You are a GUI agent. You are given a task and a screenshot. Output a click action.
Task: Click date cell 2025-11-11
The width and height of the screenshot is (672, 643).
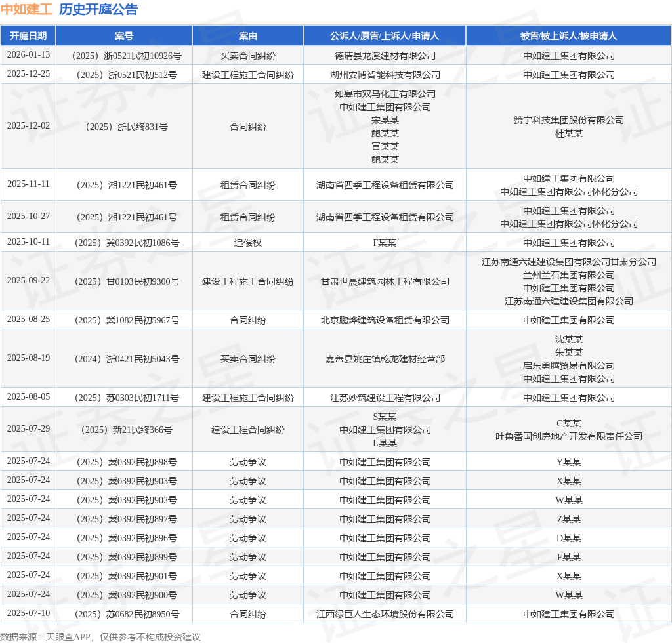[28, 184]
